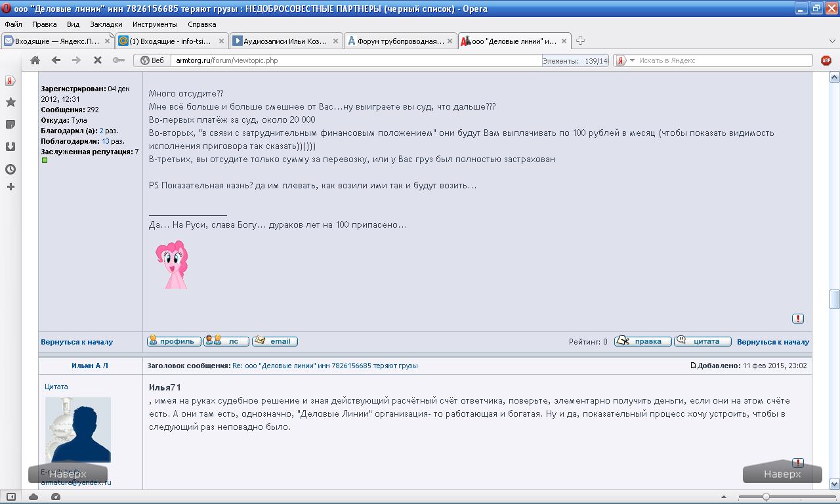Click the цитата button on the post
840x504 pixels.
tap(703, 341)
